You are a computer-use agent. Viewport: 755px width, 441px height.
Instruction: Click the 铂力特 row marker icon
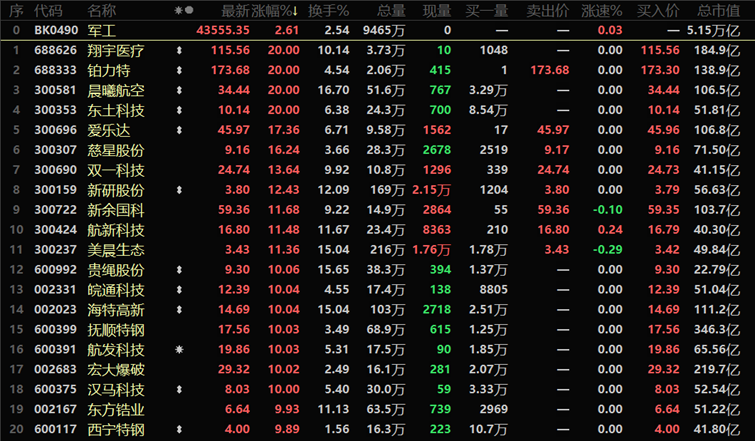pos(179,70)
